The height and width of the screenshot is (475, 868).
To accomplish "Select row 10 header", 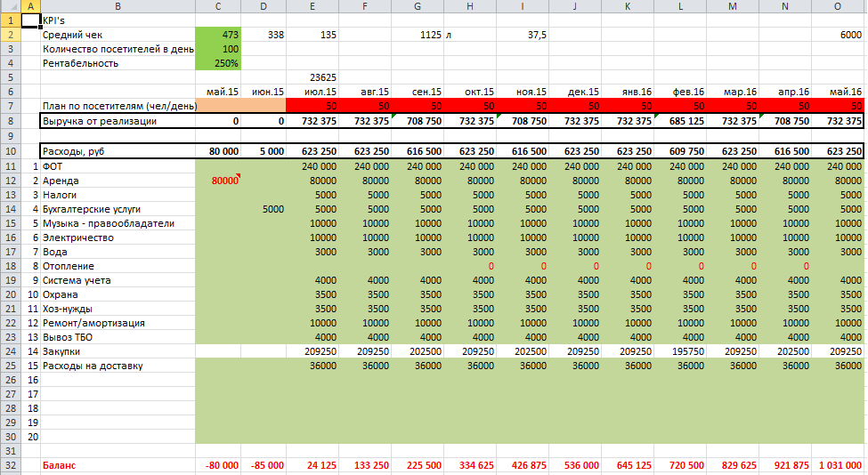I will click(11, 151).
